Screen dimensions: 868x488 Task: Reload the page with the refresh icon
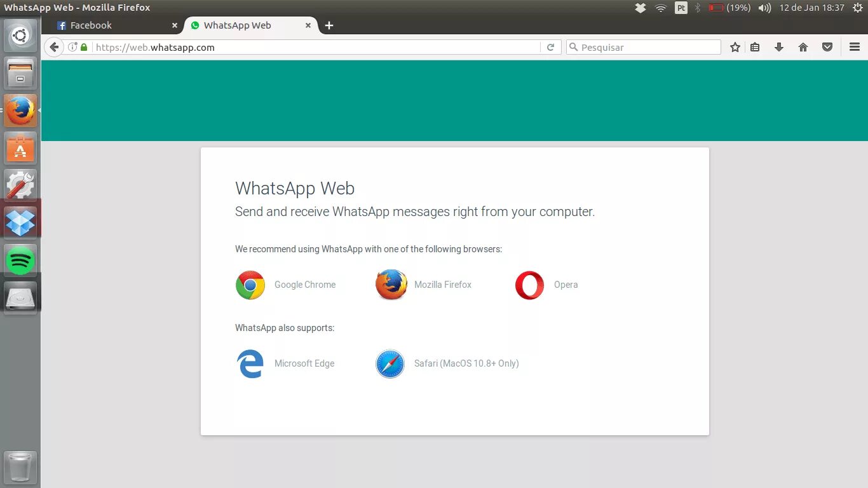point(550,47)
